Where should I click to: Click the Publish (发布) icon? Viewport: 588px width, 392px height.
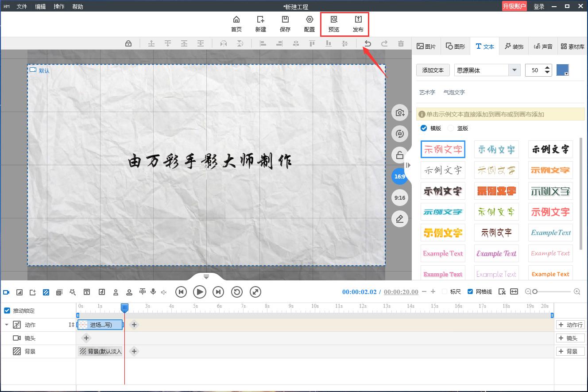coord(358,20)
